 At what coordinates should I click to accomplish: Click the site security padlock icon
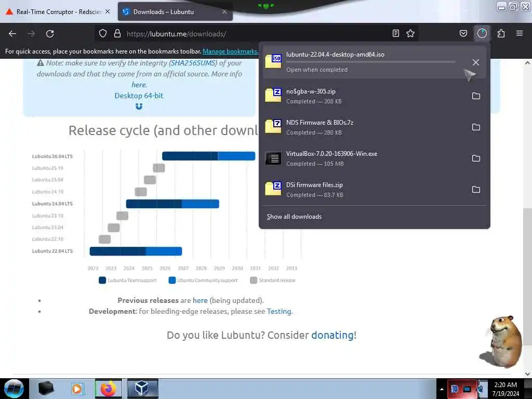[117, 34]
